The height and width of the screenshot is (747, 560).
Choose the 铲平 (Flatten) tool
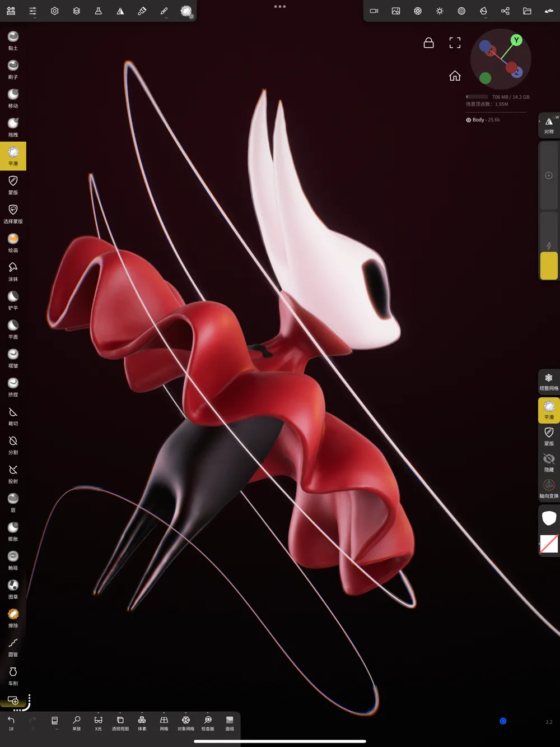pyautogui.click(x=13, y=300)
